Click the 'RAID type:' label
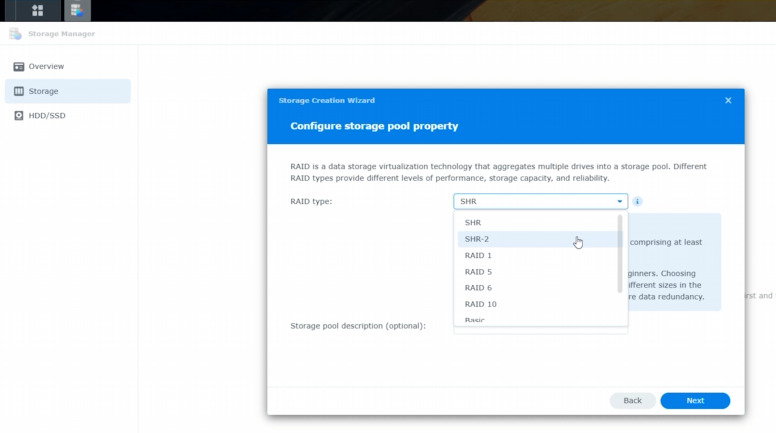 click(311, 201)
